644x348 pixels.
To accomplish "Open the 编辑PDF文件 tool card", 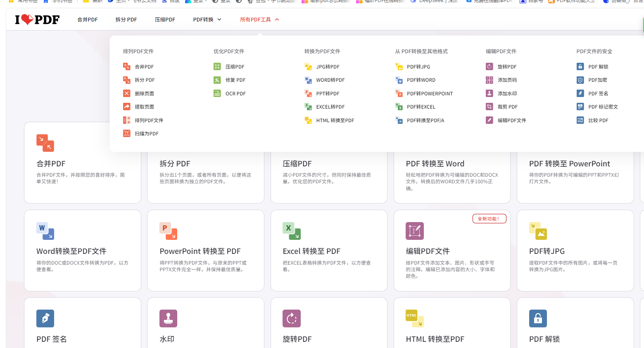I will [x=452, y=251].
